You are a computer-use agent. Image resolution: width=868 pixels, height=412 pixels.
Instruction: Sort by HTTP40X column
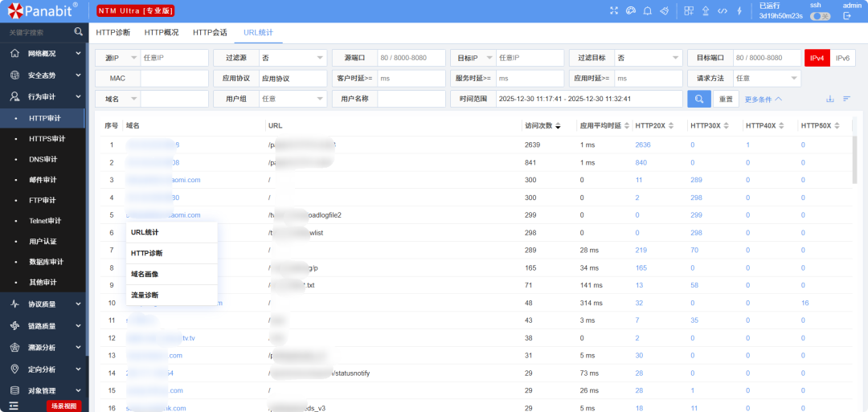(782, 126)
